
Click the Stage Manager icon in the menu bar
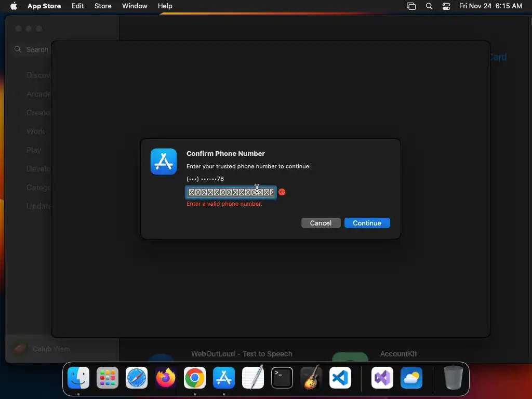(x=411, y=6)
